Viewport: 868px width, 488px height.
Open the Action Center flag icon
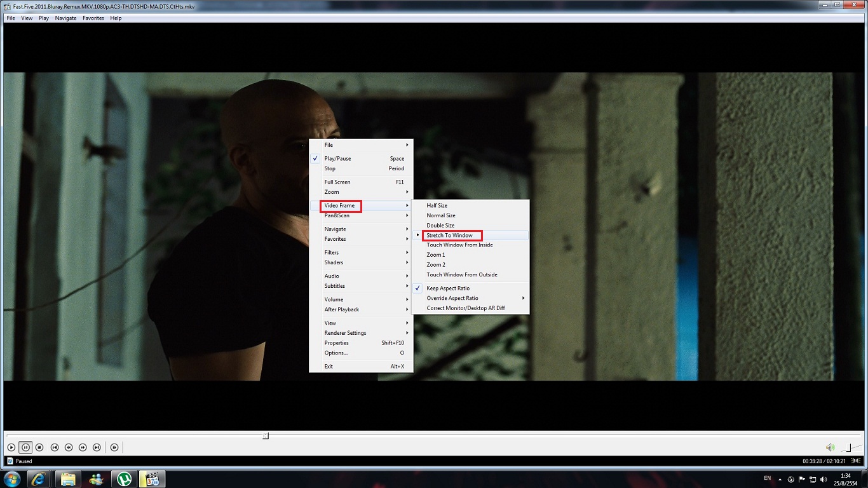click(x=802, y=479)
